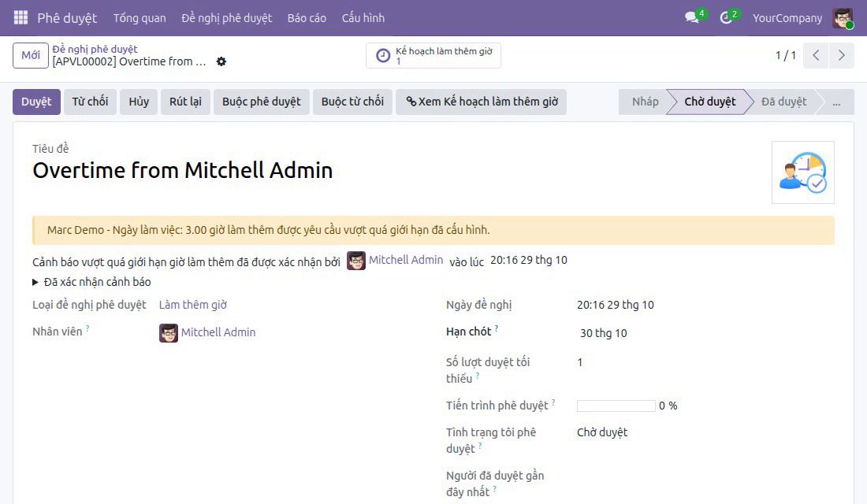The width and height of the screenshot is (867, 504).
Task: Open the conversations chat bubble icon
Action: click(x=691, y=17)
